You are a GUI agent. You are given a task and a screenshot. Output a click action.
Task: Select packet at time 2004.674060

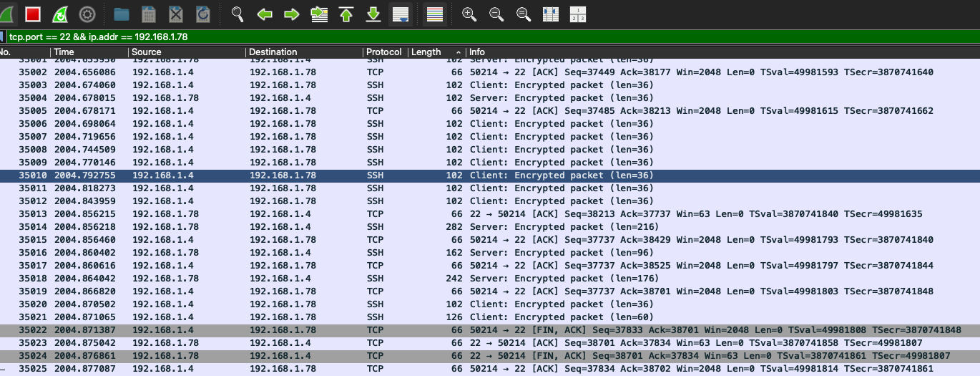pyautogui.click(x=490, y=85)
